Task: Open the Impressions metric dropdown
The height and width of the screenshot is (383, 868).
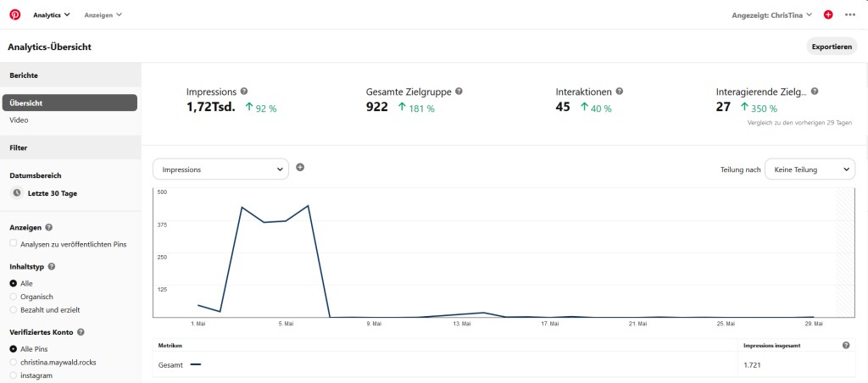Action: click(x=220, y=169)
